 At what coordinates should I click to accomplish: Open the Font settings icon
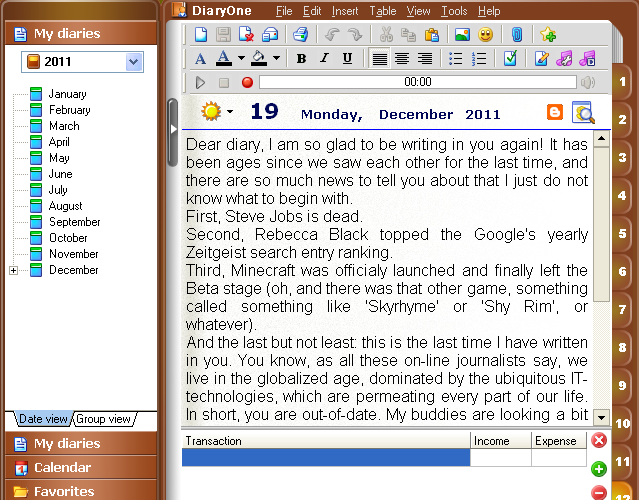[x=200, y=59]
